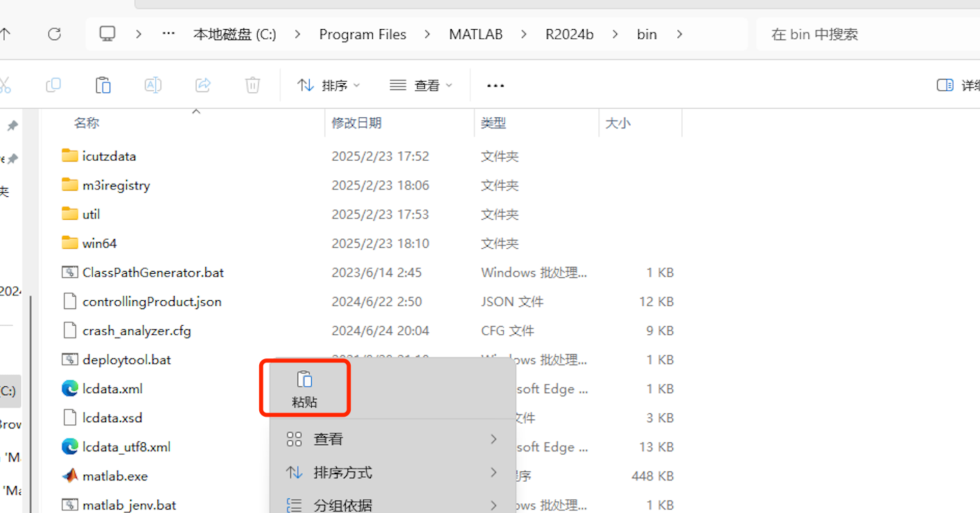The width and height of the screenshot is (980, 513).
Task: Go to 本地磁盘 (C:) in the address bar
Action: [x=234, y=34]
